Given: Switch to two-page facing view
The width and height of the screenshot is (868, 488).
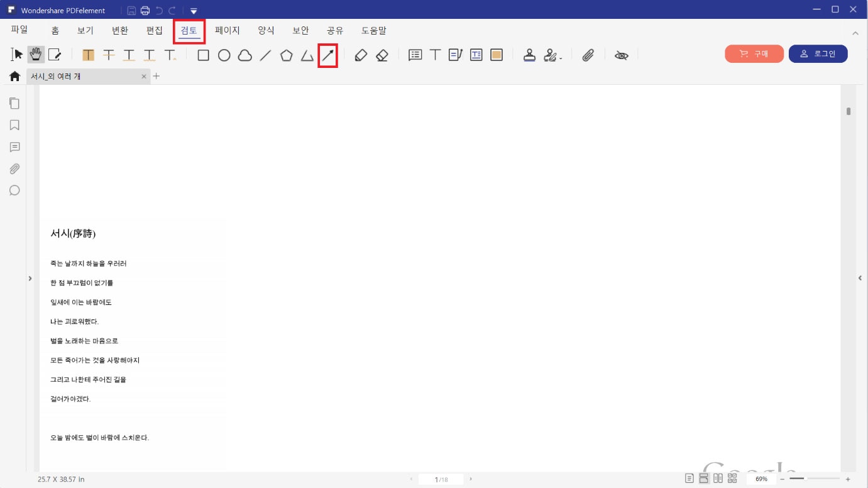Looking at the screenshot, I should point(718,479).
